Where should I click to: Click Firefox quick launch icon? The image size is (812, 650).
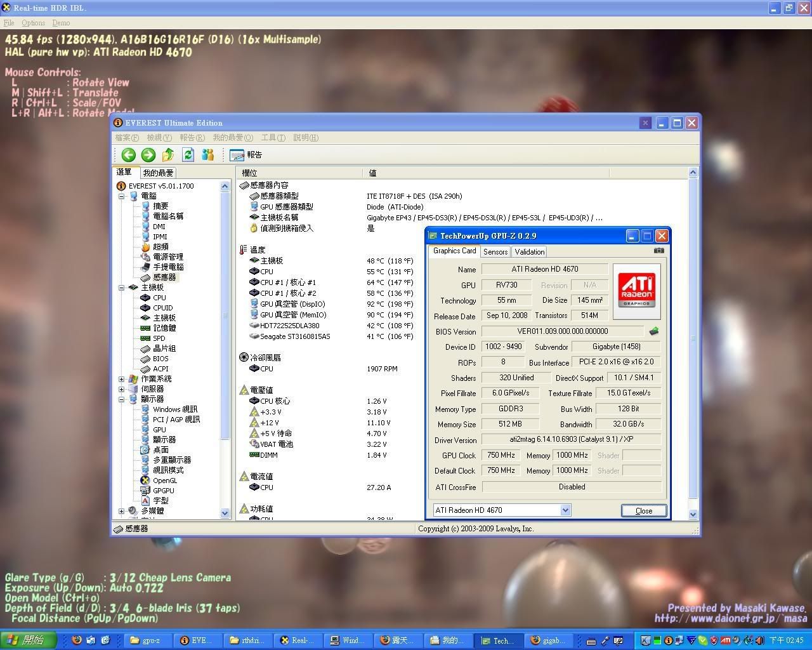(x=76, y=640)
